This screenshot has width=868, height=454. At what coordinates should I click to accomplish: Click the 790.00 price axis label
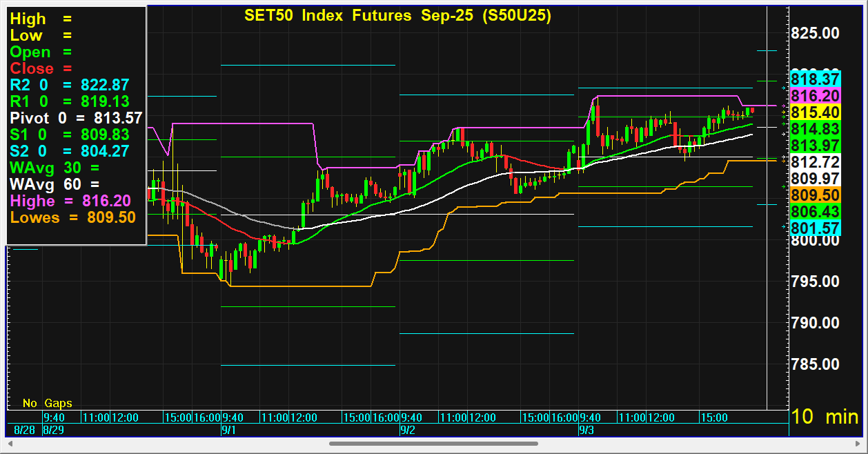816,323
